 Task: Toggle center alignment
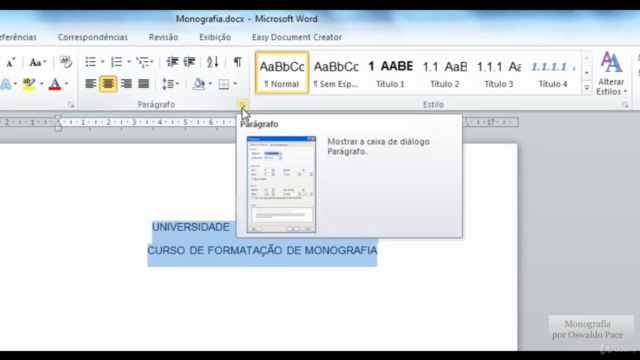coord(108,84)
